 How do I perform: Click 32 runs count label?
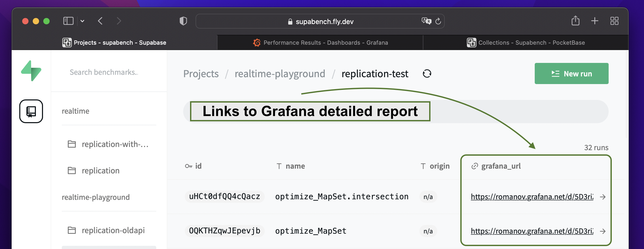click(596, 147)
